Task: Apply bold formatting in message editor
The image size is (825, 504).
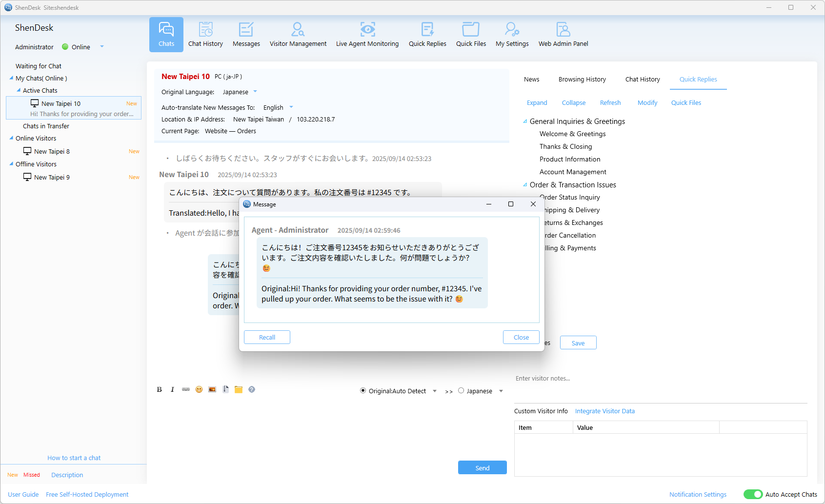Action: click(x=159, y=389)
